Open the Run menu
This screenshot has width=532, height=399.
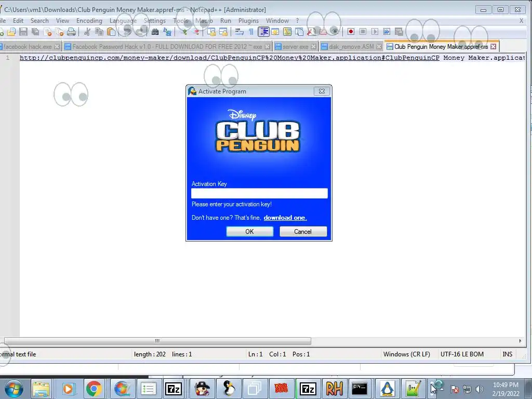point(225,21)
